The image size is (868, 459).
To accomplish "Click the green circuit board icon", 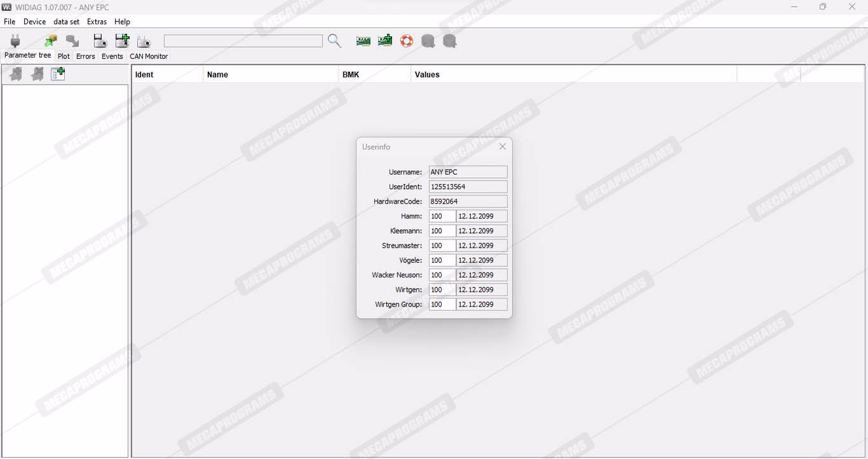I will click(363, 41).
